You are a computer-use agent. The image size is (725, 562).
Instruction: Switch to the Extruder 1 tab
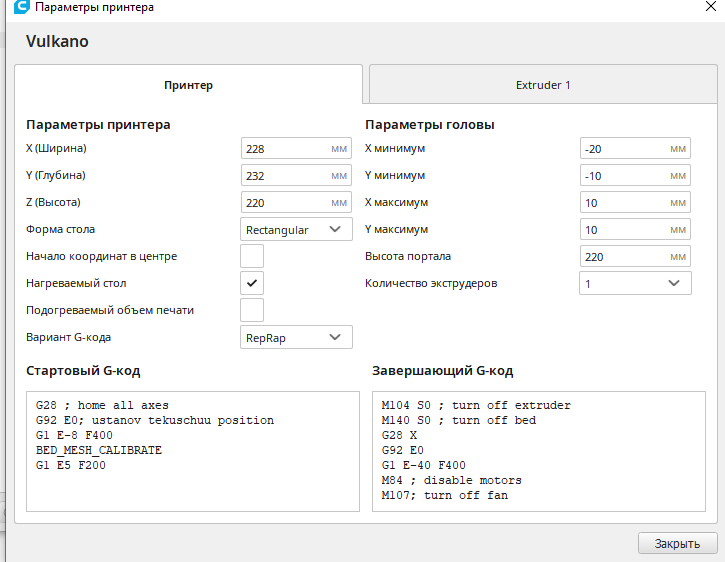(543, 85)
